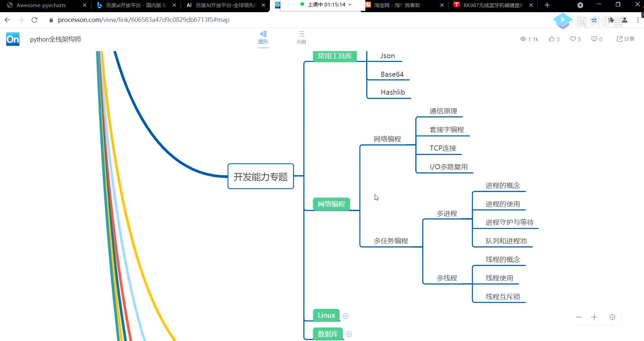Expand the Linux node plus circle
The height and width of the screenshot is (341, 644).
[x=346, y=316]
